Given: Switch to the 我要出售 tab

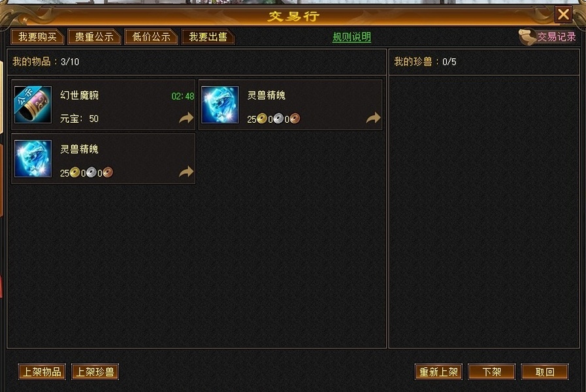Looking at the screenshot, I should point(208,37).
